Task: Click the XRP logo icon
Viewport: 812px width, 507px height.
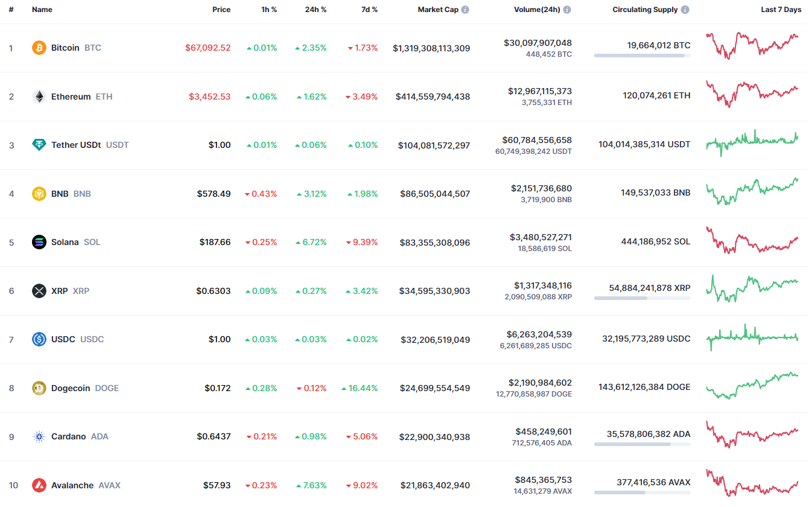Action: (39, 291)
